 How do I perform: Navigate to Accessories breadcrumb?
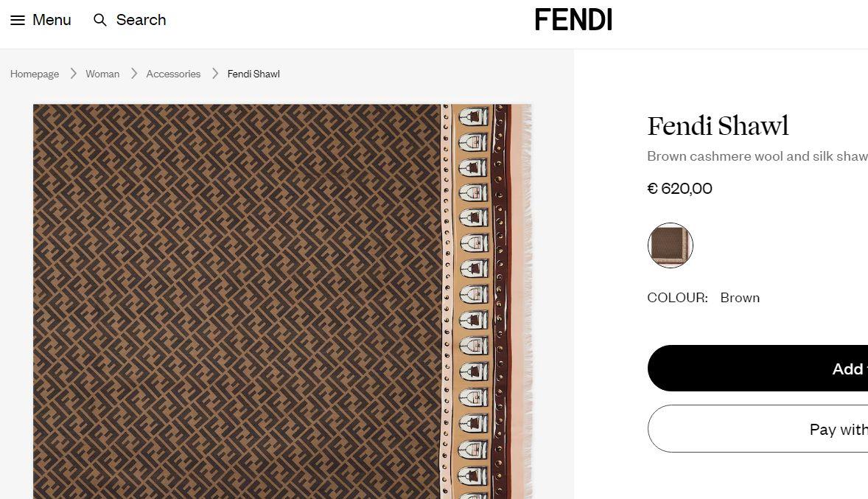[173, 74]
